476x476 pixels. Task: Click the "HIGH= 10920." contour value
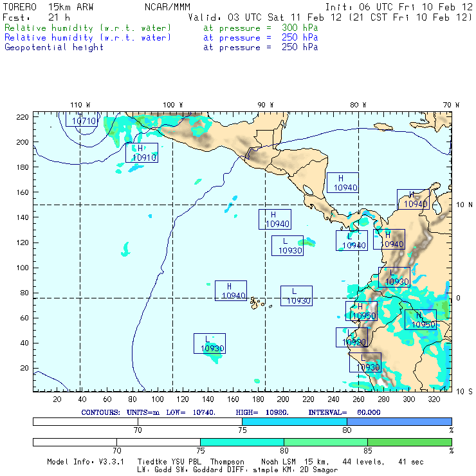pyautogui.click(x=262, y=412)
